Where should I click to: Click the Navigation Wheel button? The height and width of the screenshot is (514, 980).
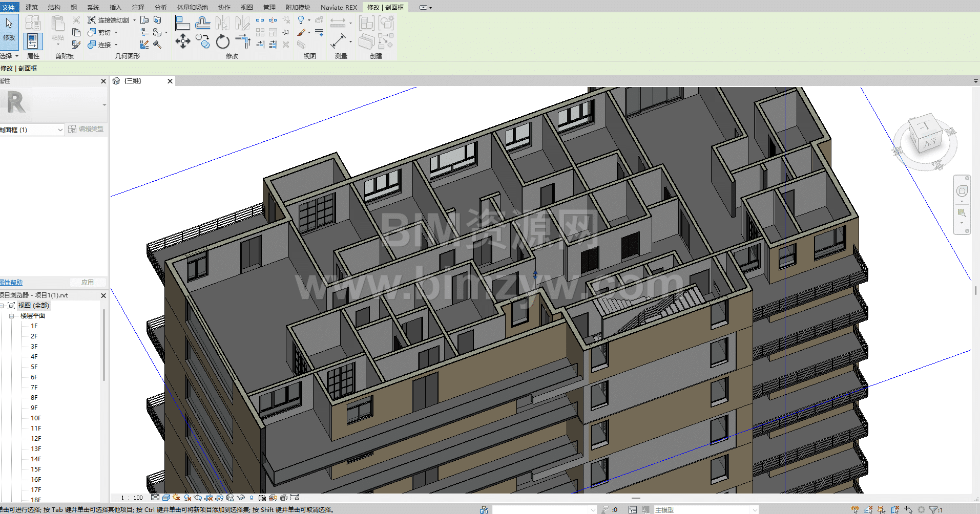click(x=962, y=191)
